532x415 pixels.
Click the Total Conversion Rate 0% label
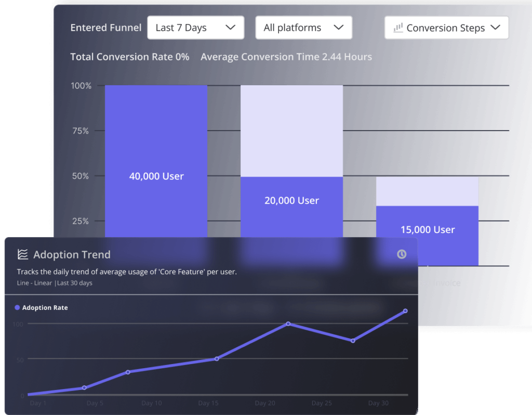130,57
